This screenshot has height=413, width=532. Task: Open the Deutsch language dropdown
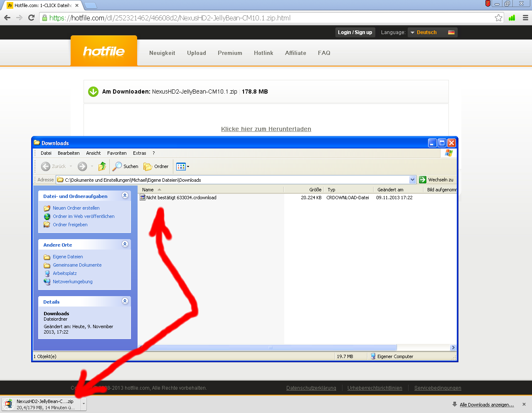pos(432,32)
